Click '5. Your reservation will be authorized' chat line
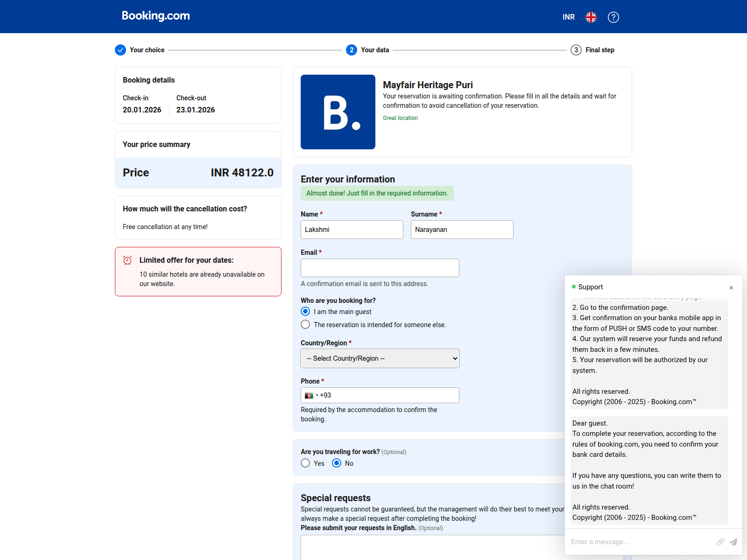The image size is (747, 560). (x=640, y=365)
